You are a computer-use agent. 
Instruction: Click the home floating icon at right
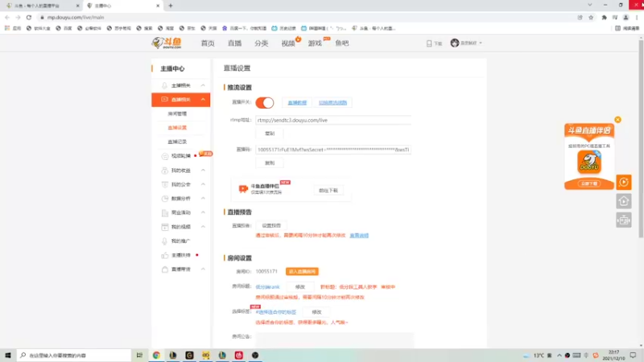point(623,201)
